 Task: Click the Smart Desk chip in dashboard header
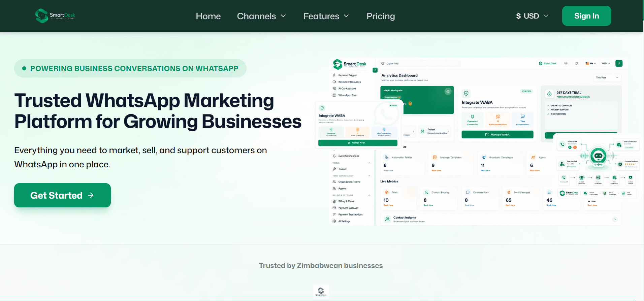point(548,63)
